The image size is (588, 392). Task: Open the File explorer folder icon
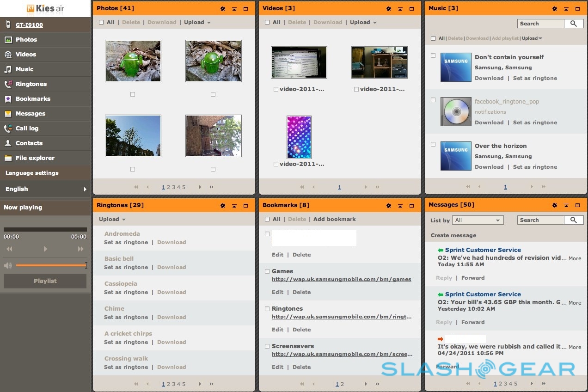[8, 158]
